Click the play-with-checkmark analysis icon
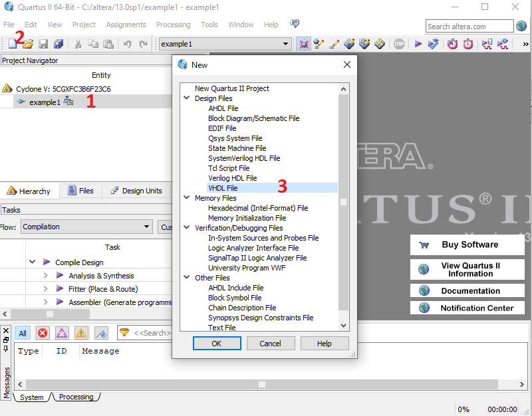Image resolution: width=532 pixels, height=416 pixels. pos(434,44)
